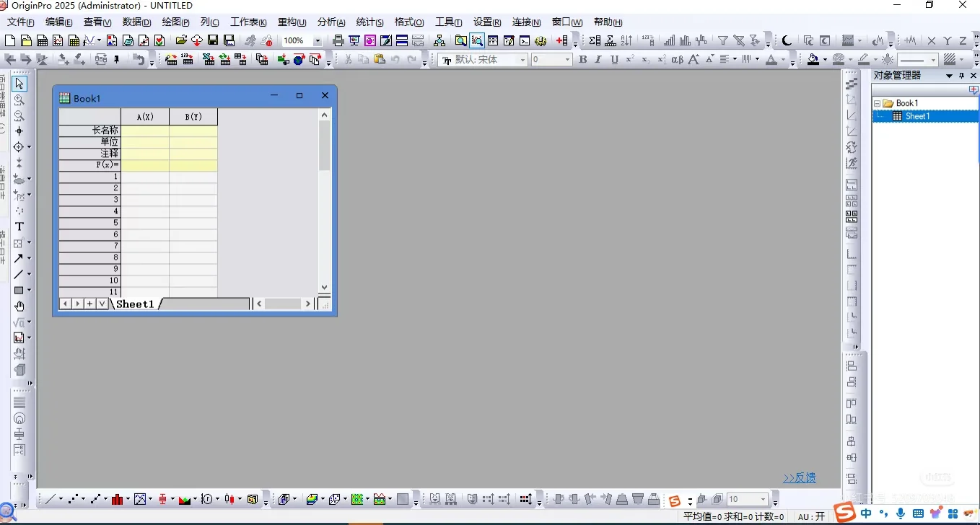Select the Pointer tool in the left toolbar
The image size is (980, 525).
coord(19,84)
